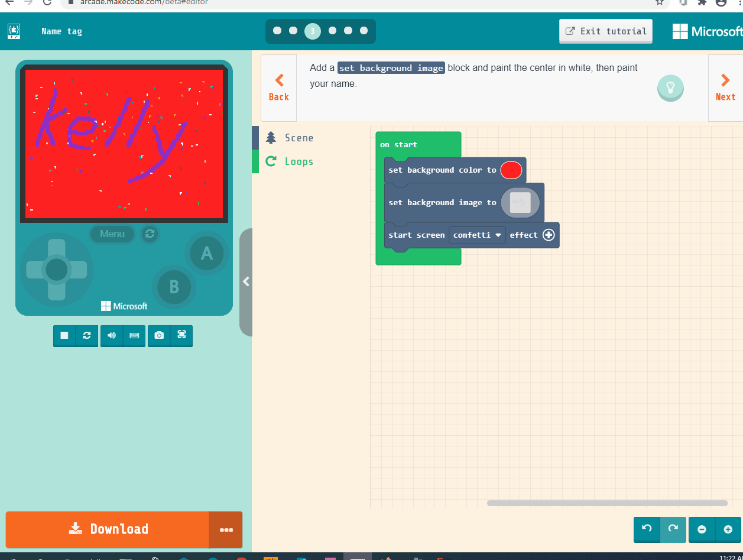Mute the simulator audio

(x=112, y=335)
